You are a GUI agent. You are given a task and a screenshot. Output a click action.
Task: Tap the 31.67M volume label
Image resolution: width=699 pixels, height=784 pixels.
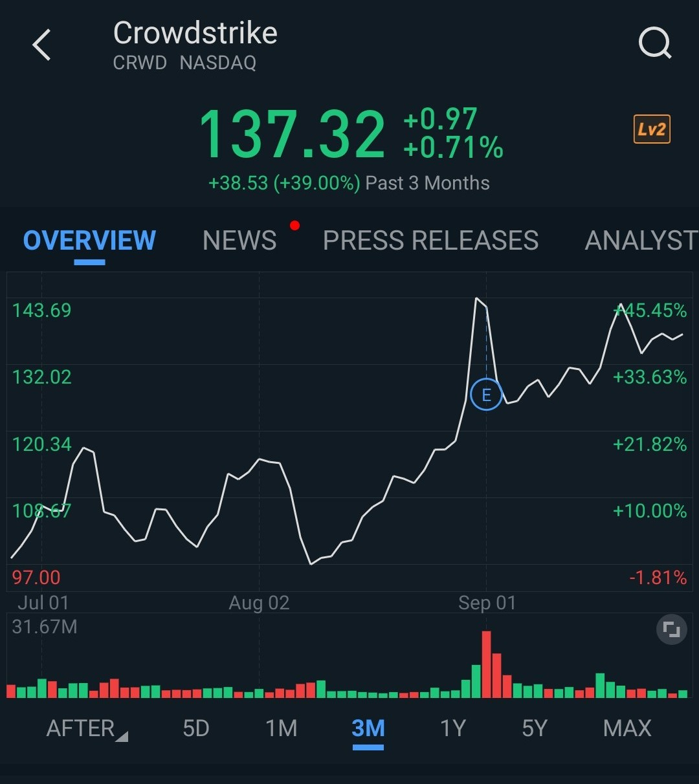pos(45,627)
